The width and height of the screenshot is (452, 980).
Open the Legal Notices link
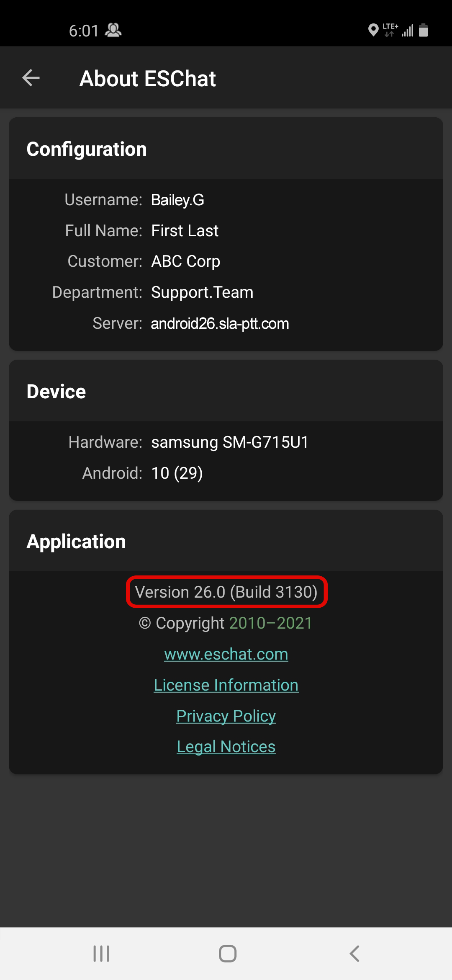(226, 747)
